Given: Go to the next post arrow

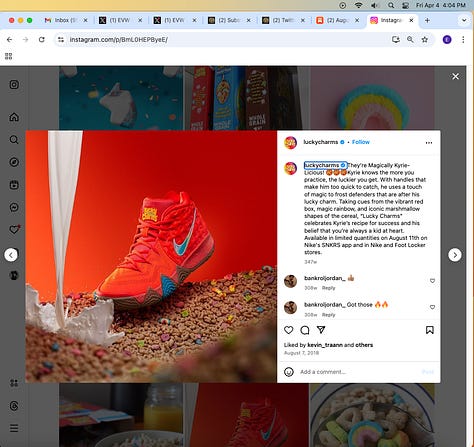Looking at the screenshot, I should (455, 255).
